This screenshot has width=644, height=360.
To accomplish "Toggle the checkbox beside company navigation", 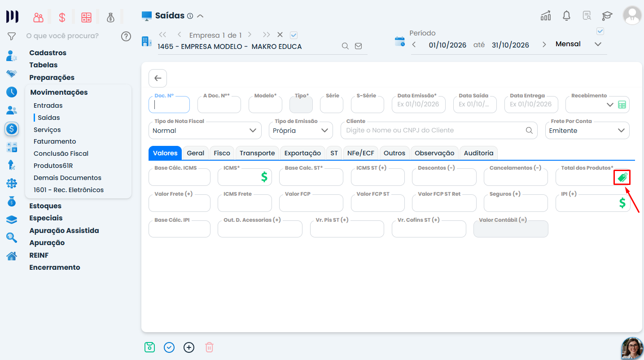I will [x=294, y=35].
